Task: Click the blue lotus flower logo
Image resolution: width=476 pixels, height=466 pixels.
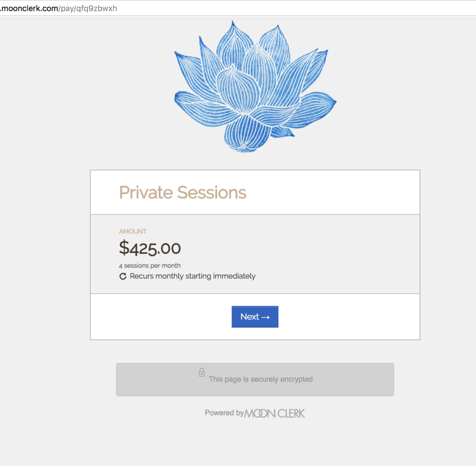Action: pyautogui.click(x=255, y=87)
